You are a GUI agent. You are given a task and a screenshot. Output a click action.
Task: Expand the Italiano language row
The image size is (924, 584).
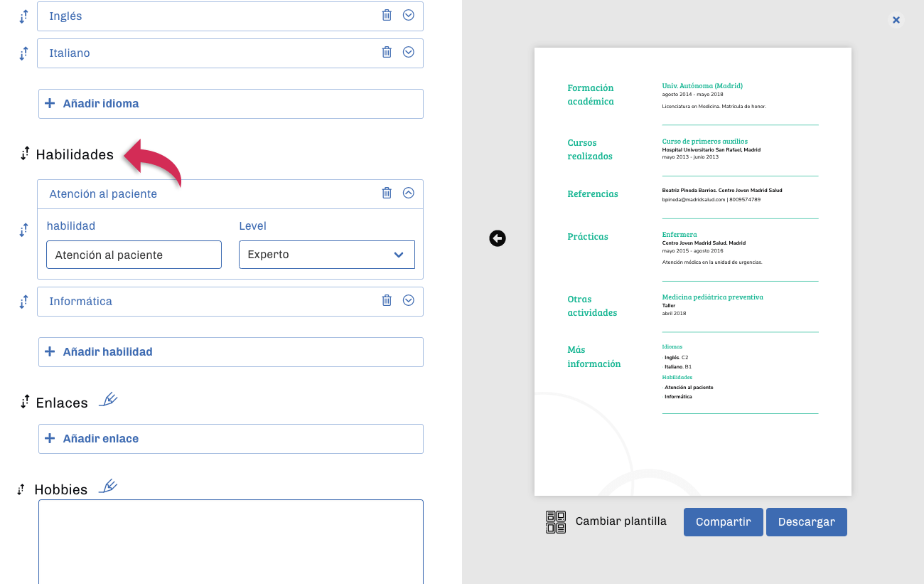(409, 52)
